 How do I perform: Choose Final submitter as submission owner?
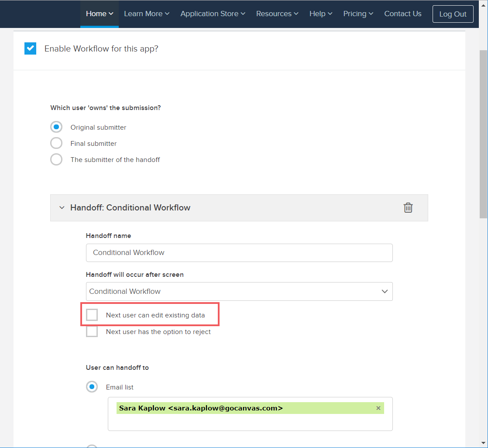[56, 144]
